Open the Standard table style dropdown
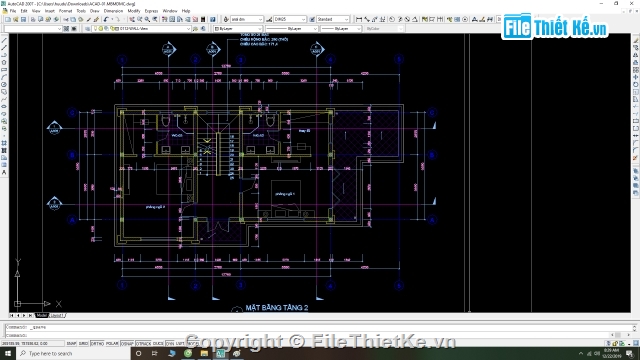Viewport: 640px width, 360px height. point(333,19)
